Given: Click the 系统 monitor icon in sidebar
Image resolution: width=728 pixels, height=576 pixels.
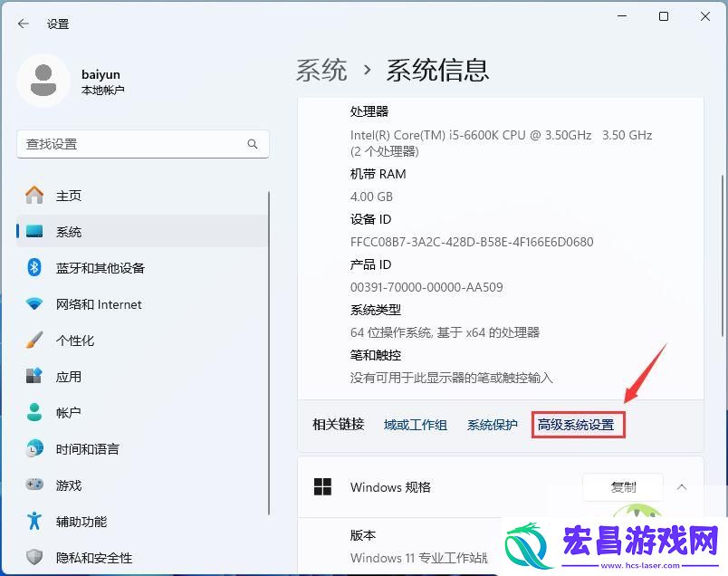Looking at the screenshot, I should (34, 231).
